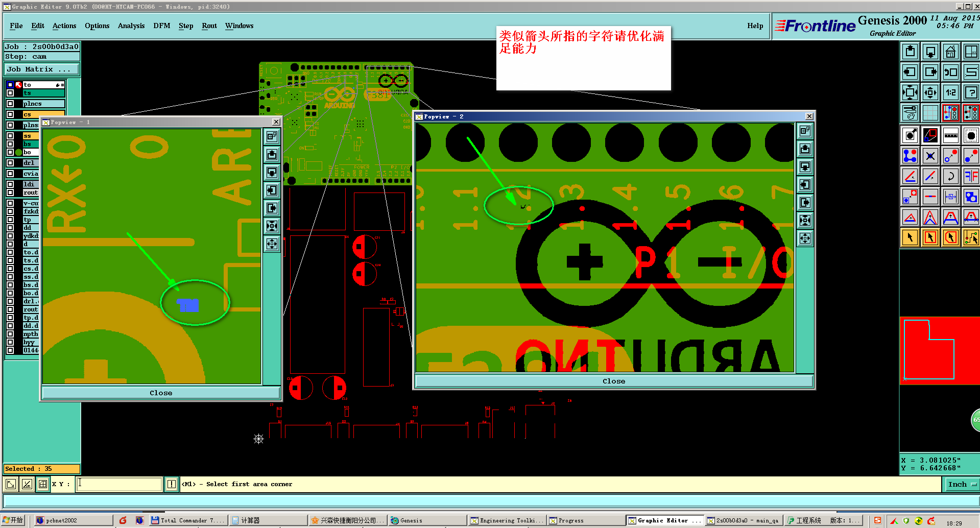Switch to Engineering Toolkit in taskbar
The image size is (980, 528).
click(507, 520)
